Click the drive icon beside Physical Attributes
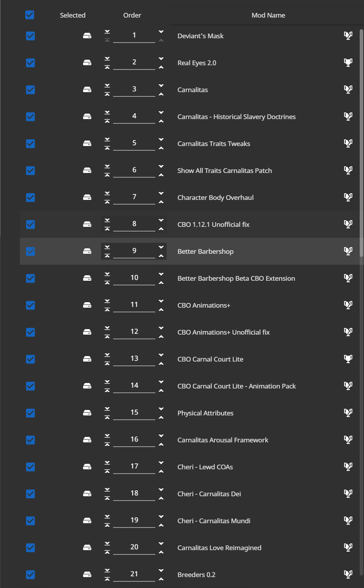 [87, 413]
